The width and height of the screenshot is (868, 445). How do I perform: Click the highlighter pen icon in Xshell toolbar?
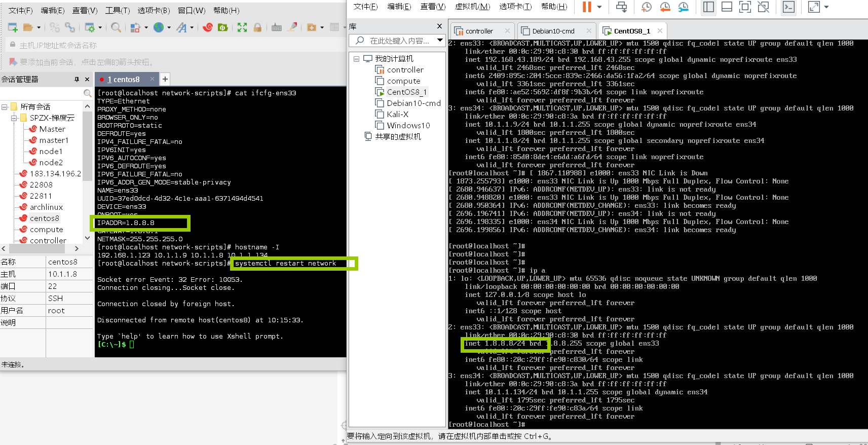click(x=292, y=27)
